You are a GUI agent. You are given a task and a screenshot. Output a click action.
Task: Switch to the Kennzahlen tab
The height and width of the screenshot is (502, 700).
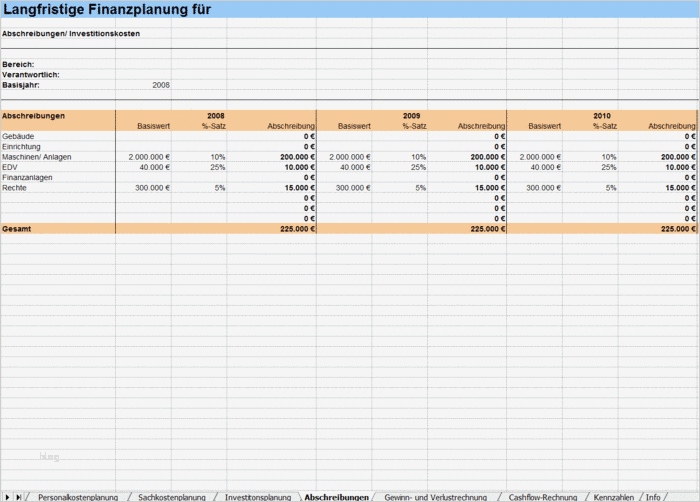613,497
